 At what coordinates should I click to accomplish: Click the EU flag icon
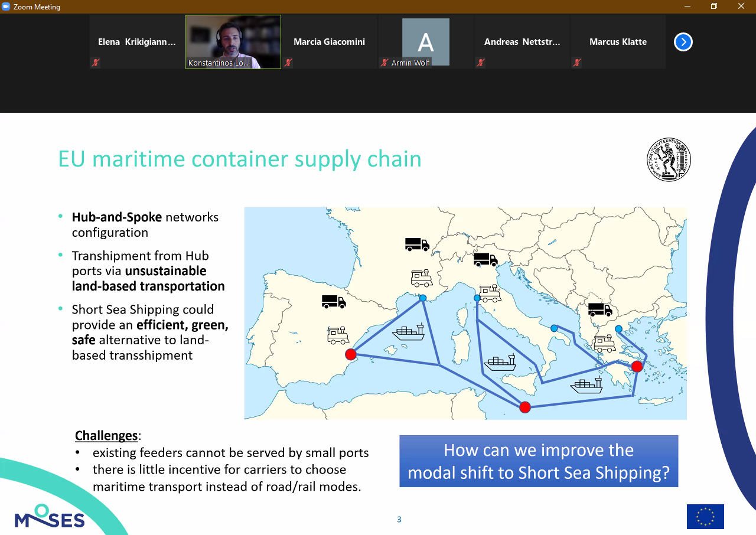tap(705, 517)
